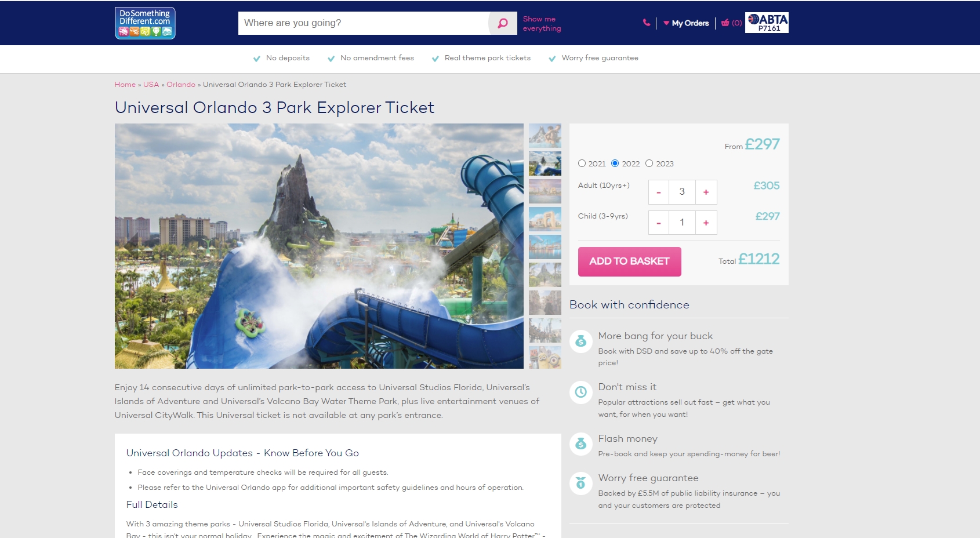This screenshot has width=980, height=538.
Task: Select the 2021 year option
Action: click(x=582, y=163)
